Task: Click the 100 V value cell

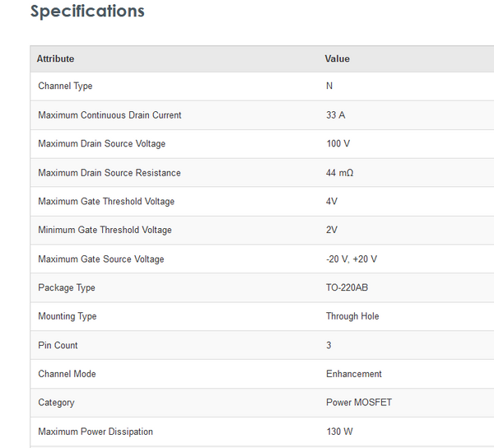Action: coord(338,144)
